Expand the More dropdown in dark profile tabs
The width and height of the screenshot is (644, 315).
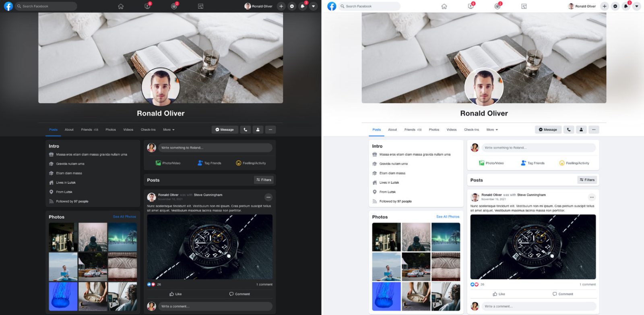169,130
